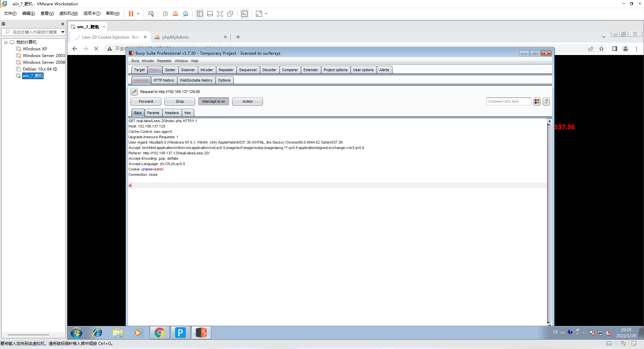
Task: Go back in Chrome browser
Action: pyautogui.click(x=75, y=49)
